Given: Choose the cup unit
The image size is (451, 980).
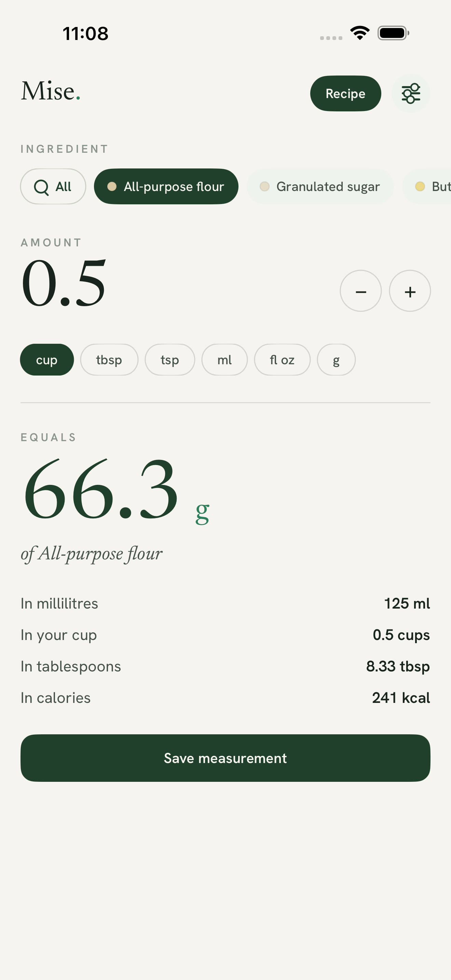Looking at the screenshot, I should pyautogui.click(x=47, y=359).
